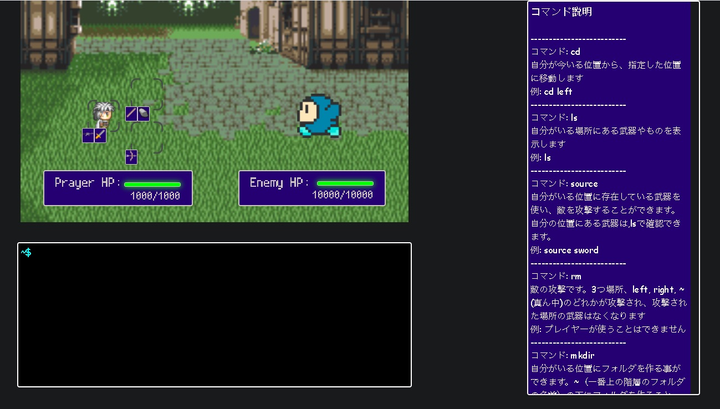720x409 pixels.
Task: Focus the black terminal input area
Action: pos(214,315)
